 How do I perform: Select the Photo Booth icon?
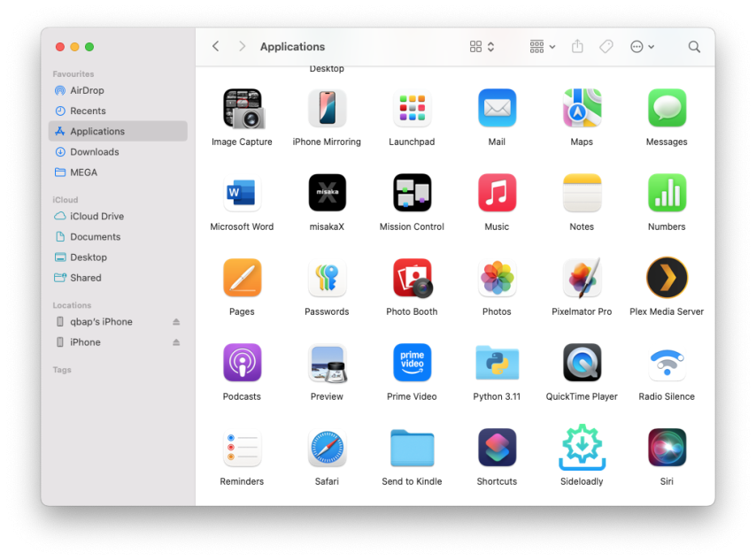point(413,278)
